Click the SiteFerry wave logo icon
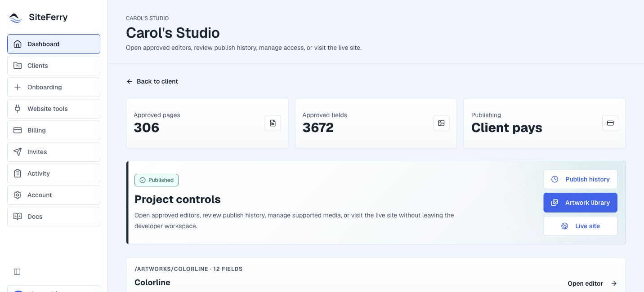Viewport: 644px width, 292px height. [x=16, y=18]
